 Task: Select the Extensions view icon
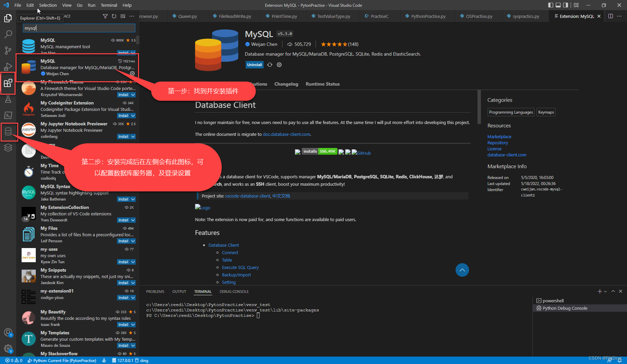click(8, 83)
